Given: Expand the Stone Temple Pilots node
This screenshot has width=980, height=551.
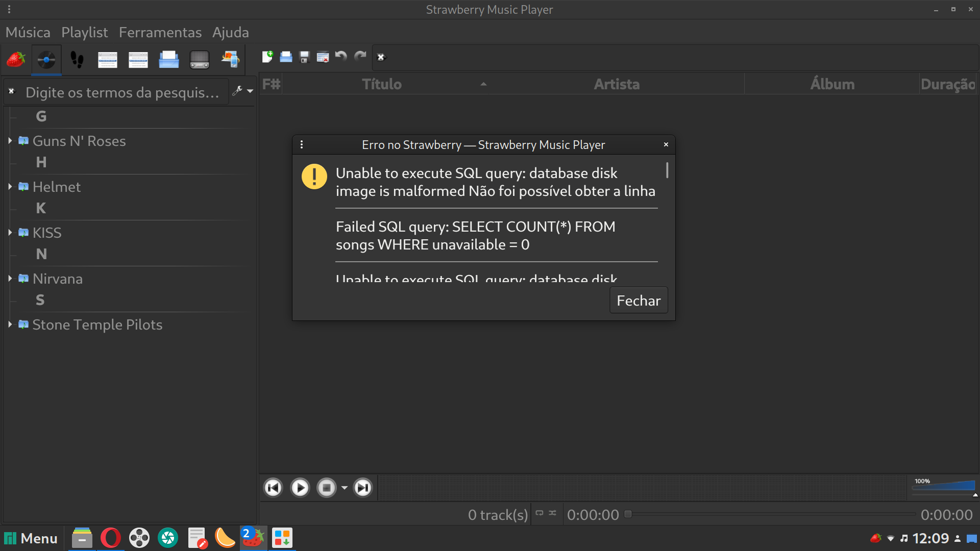Looking at the screenshot, I should (x=10, y=324).
